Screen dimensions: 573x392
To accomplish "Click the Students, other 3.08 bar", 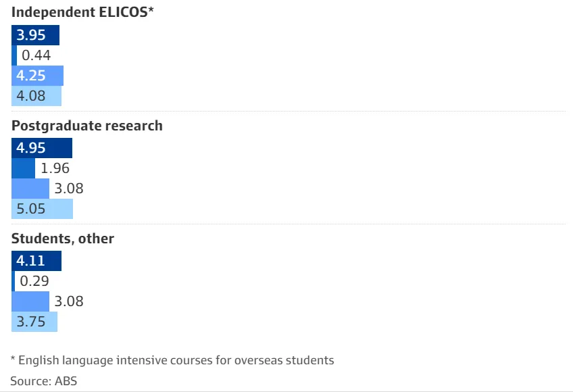I will pyautogui.click(x=30, y=301).
